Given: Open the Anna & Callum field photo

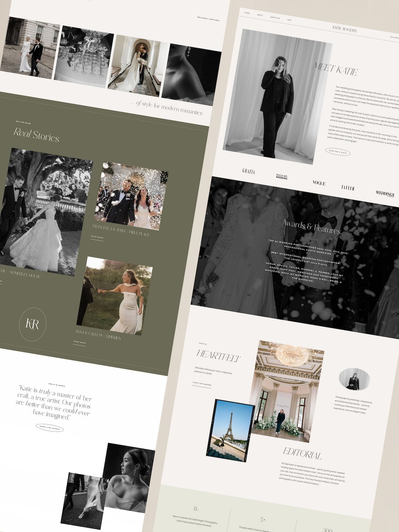Looking at the screenshot, I should [114, 296].
